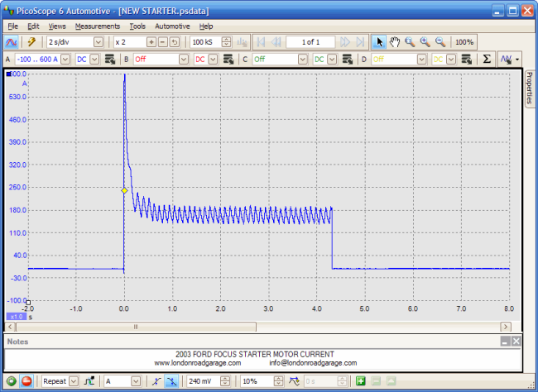The width and height of the screenshot is (538, 392).
Task: Toggle rising edge trigger direction
Action: coord(156,381)
